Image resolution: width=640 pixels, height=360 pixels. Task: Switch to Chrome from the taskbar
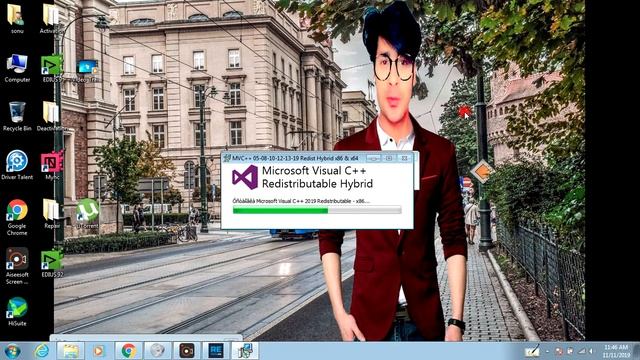pos(128,351)
